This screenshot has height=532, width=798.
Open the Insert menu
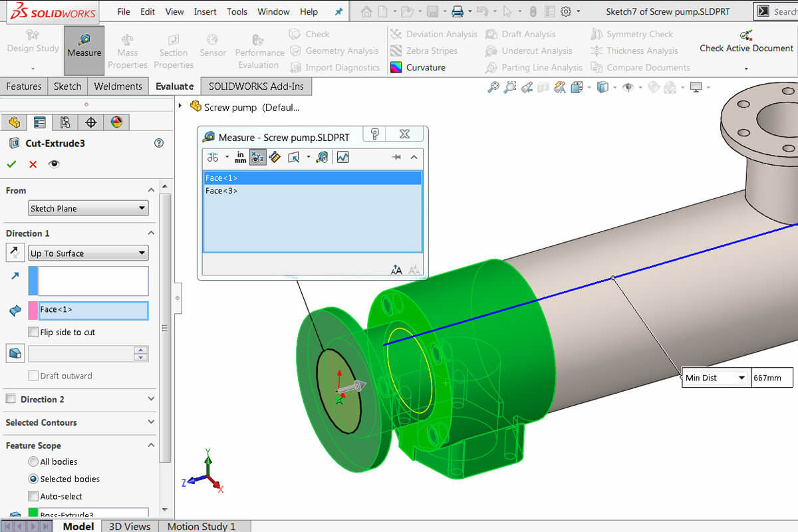point(205,11)
